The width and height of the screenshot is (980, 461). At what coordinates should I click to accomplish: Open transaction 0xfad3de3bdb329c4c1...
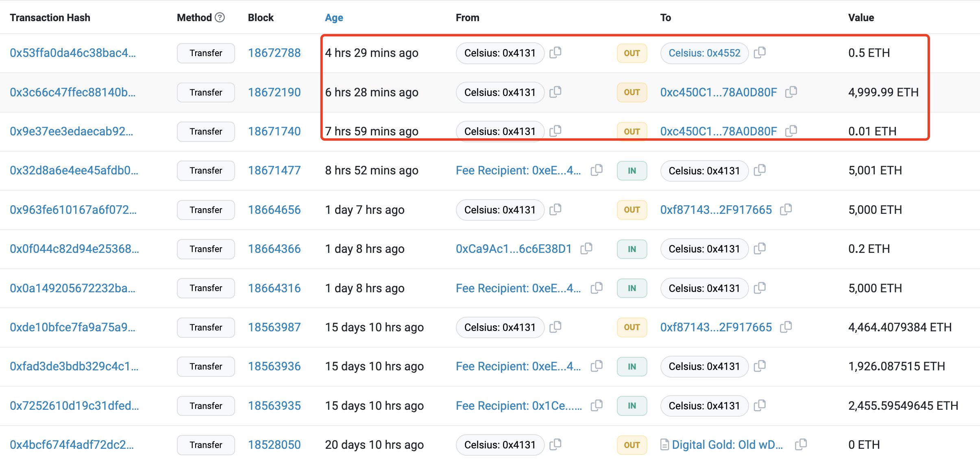pos(74,366)
